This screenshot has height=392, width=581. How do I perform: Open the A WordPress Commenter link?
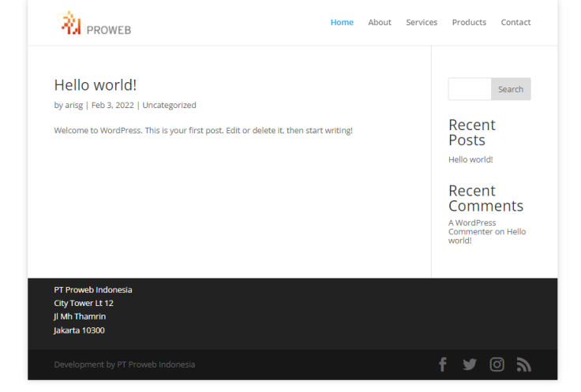tap(472, 227)
